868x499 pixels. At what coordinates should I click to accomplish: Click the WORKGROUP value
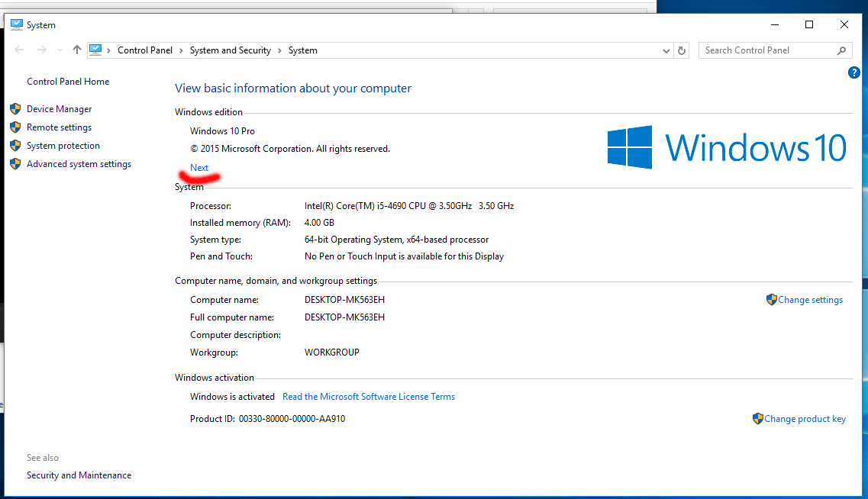pos(331,353)
